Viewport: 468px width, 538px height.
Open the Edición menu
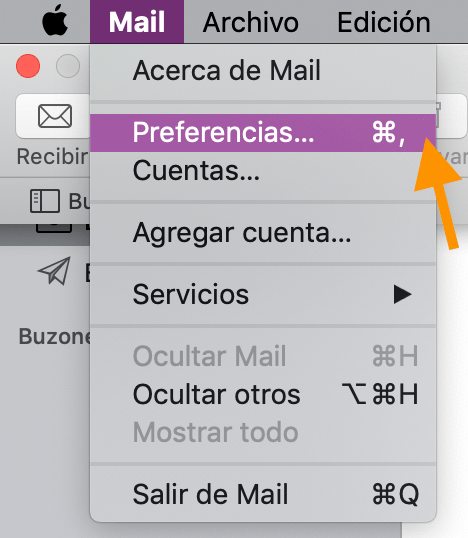pos(384,22)
